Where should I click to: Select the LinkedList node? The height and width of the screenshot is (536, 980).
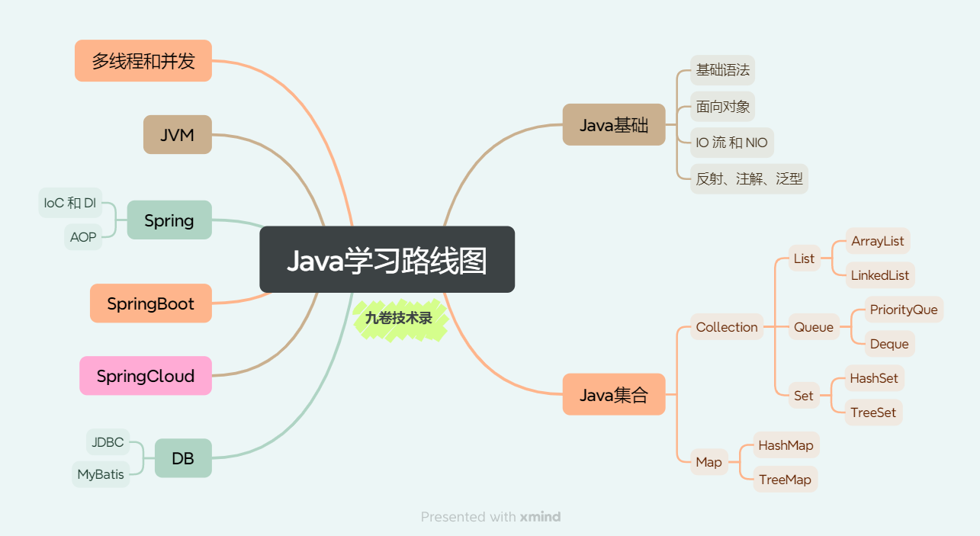click(x=880, y=275)
